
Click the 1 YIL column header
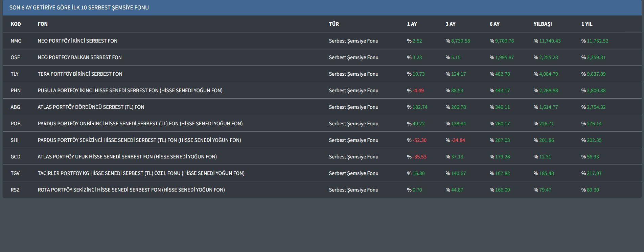click(586, 24)
